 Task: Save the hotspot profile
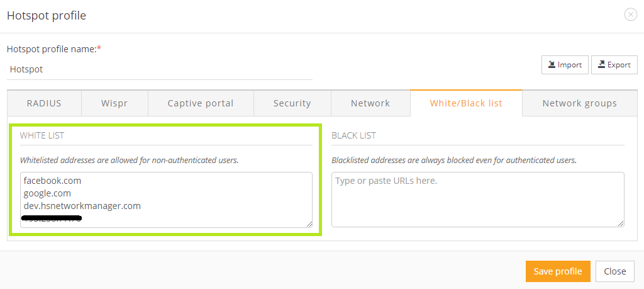click(558, 271)
